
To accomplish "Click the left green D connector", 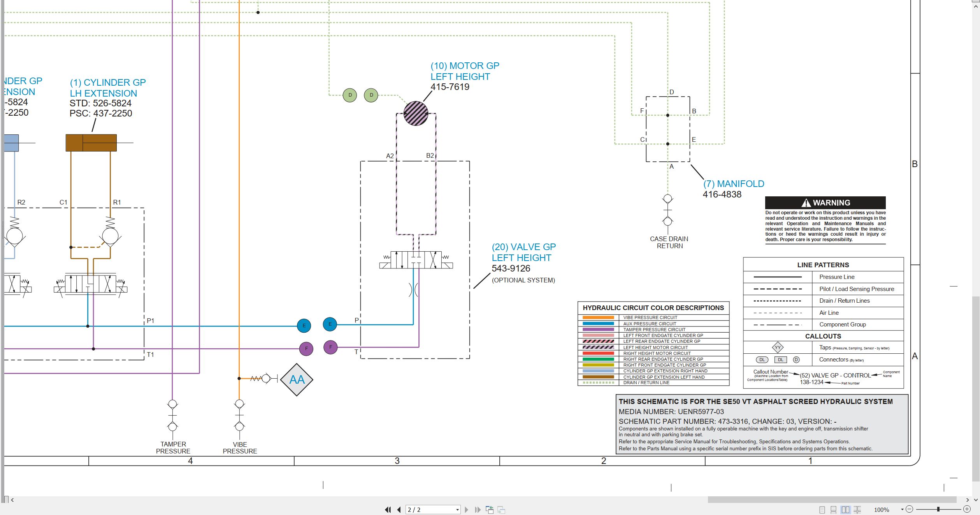I will [350, 95].
